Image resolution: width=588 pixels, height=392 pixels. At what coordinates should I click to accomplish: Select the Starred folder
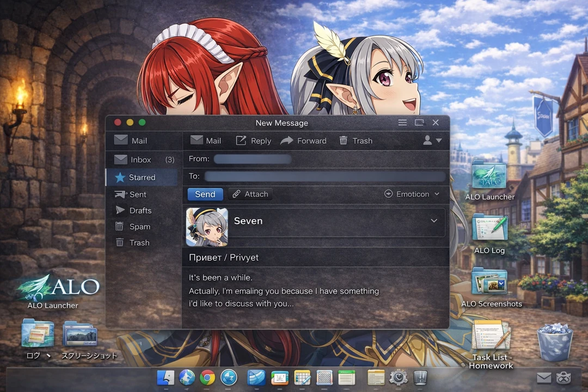(142, 177)
